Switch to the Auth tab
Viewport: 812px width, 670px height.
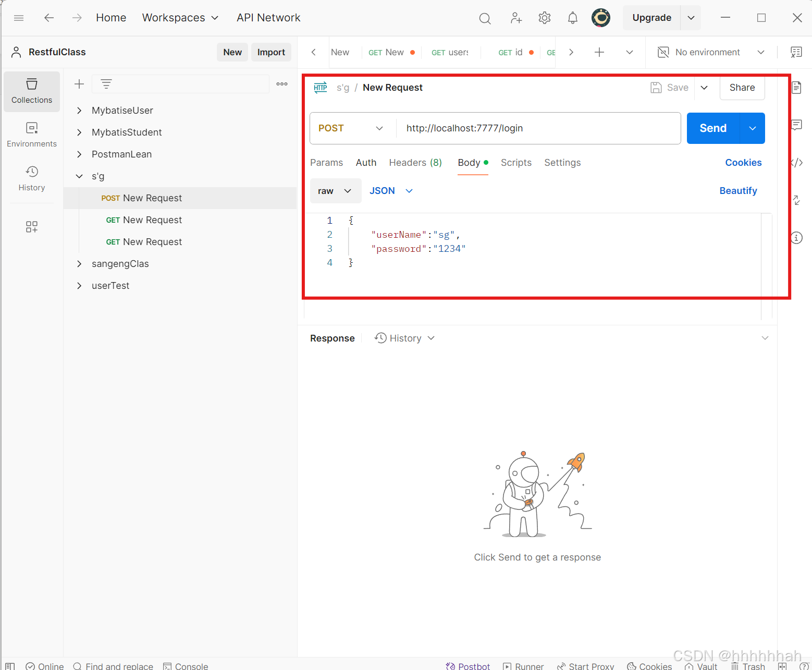[366, 163]
